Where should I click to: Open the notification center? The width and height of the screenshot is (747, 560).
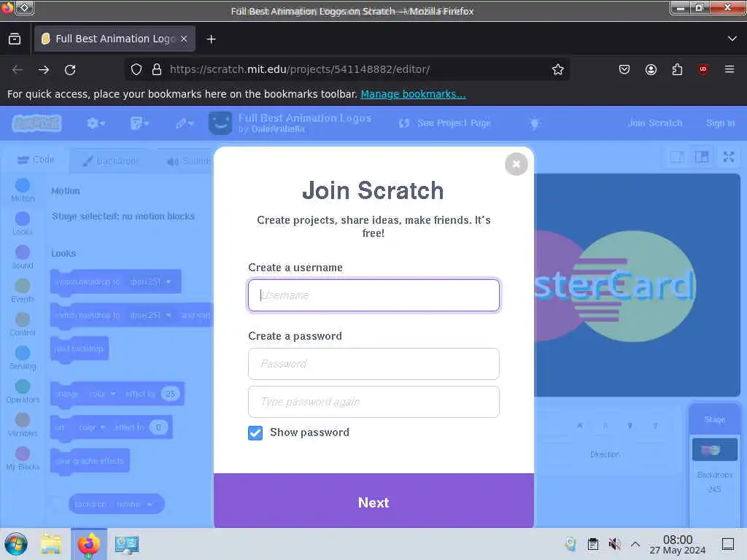pyautogui.click(x=728, y=544)
